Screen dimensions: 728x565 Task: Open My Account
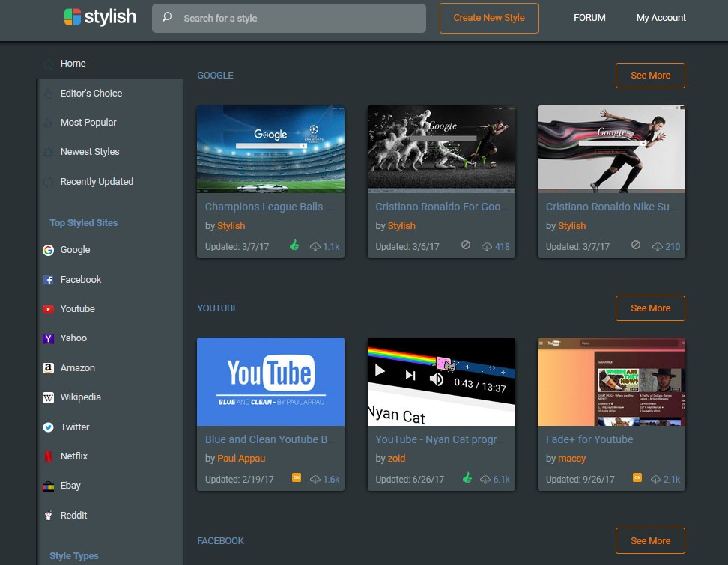click(661, 17)
